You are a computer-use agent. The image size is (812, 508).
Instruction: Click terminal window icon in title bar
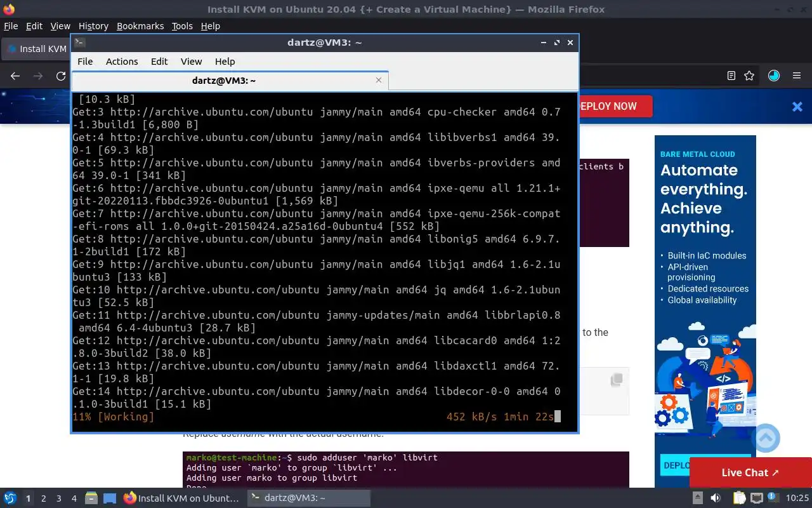click(x=79, y=43)
